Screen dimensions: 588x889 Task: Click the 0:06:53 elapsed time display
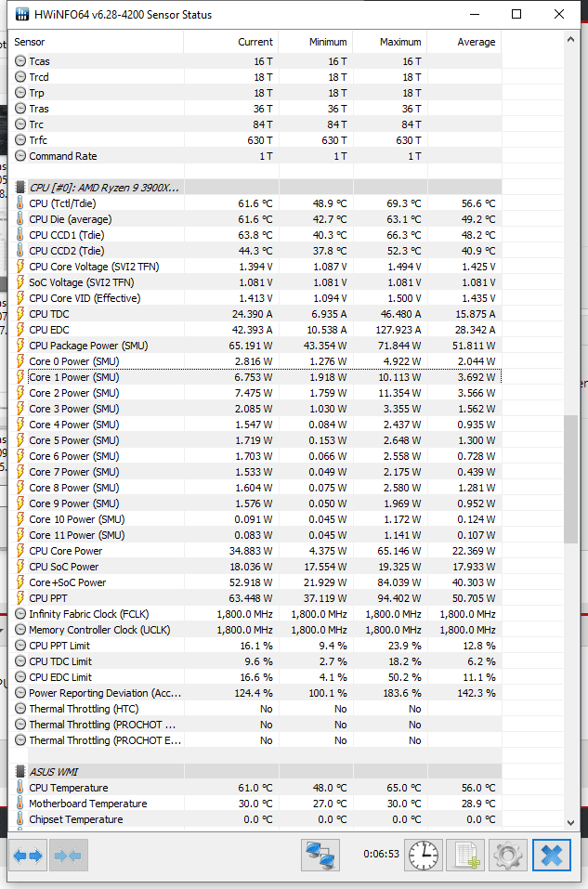381,854
